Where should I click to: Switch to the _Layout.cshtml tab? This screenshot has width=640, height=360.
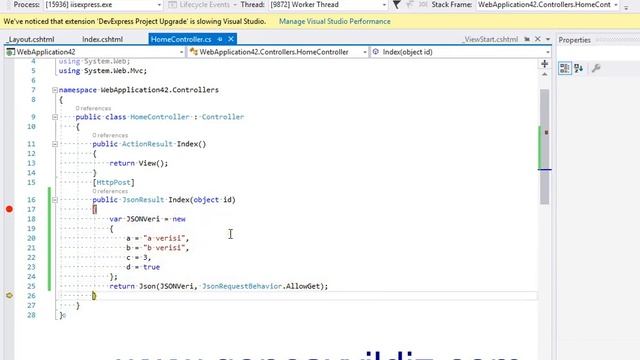31,39
